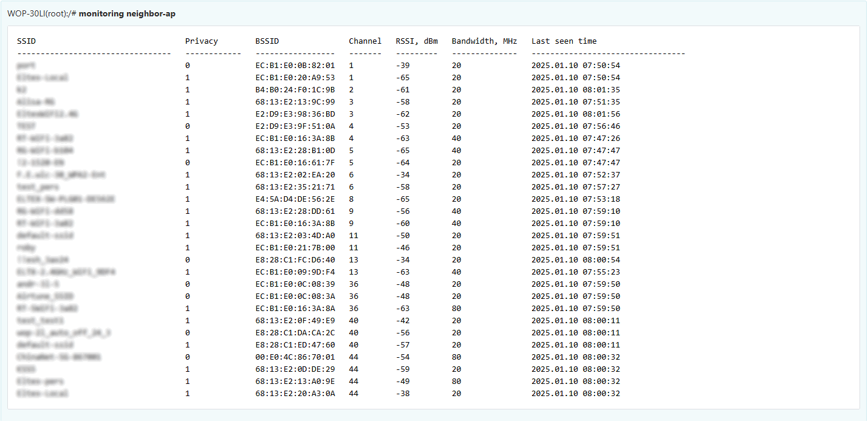Screen dimensions: 868x421
Task: Select BSSID EC:B1:E0:0B:82:01
Action: (295, 66)
